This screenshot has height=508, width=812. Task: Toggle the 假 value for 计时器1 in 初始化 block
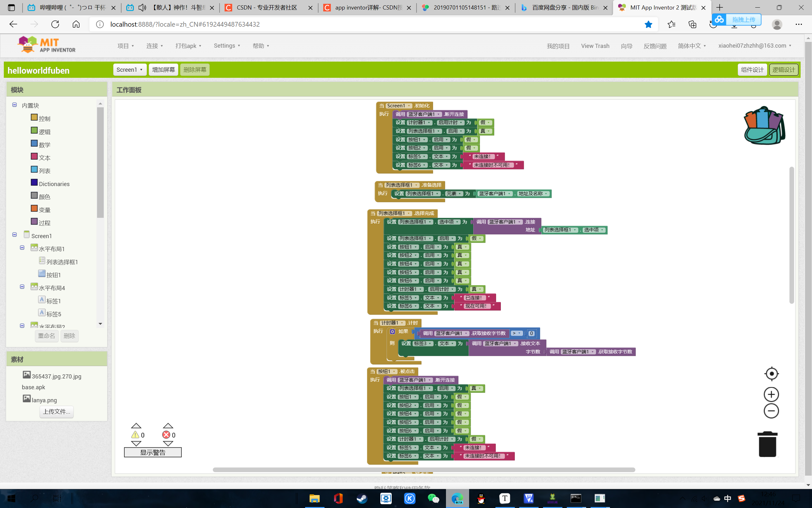tap(485, 123)
